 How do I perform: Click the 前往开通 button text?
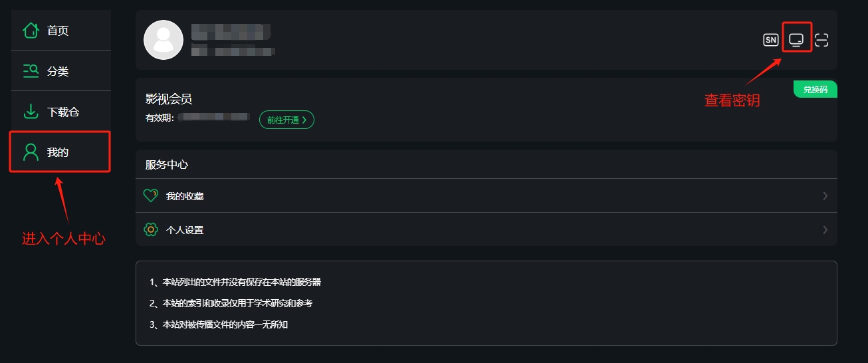coord(282,120)
